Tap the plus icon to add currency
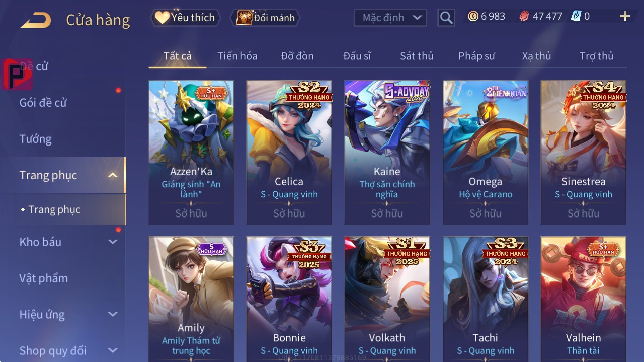Viewport: 644px width, 362px height. coord(625,17)
